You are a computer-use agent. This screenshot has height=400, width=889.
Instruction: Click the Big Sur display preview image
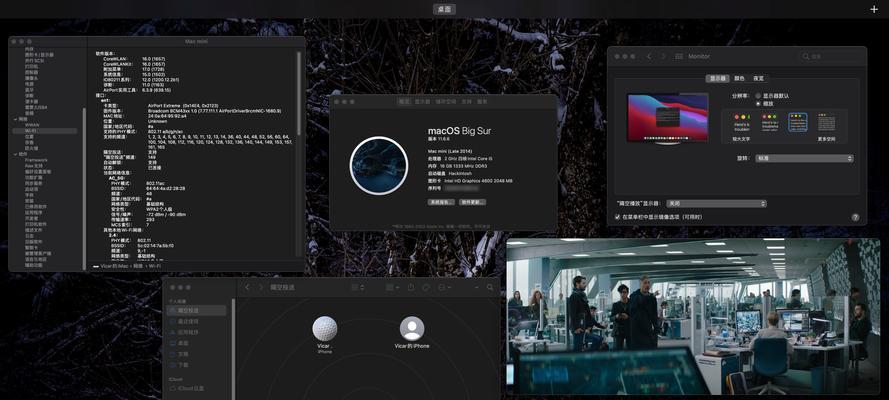point(667,118)
